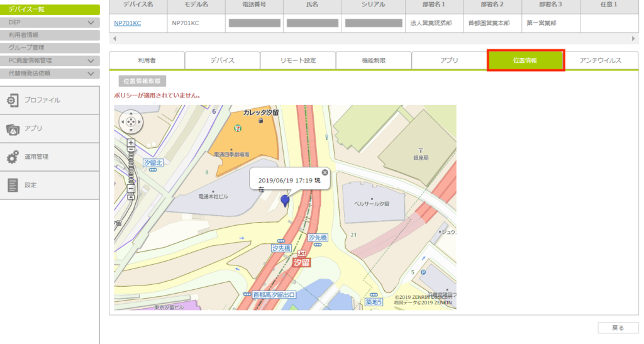
Task: Expand 代替機発送依頼 menu
Action: (x=91, y=74)
